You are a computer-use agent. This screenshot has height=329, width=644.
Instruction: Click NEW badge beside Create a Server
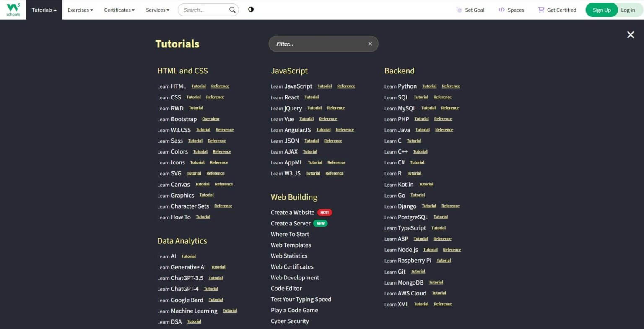click(x=320, y=224)
